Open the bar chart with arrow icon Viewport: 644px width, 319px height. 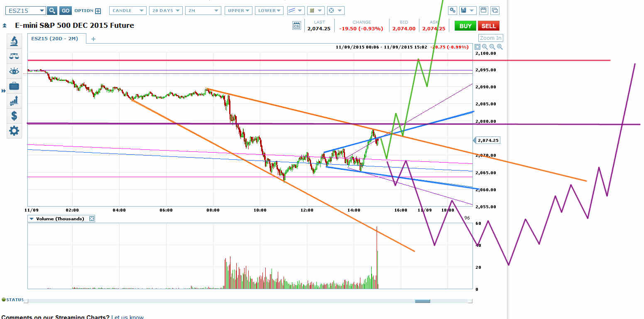pos(14,101)
